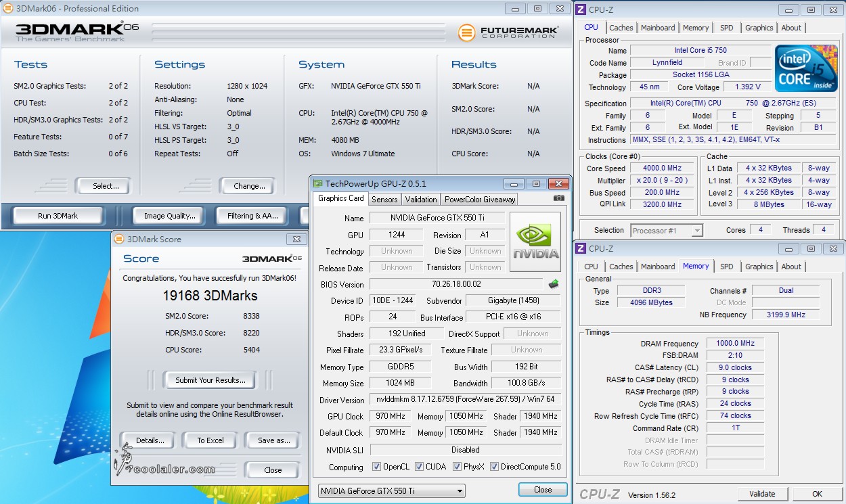Open the Filtering & AA... button

(252, 216)
